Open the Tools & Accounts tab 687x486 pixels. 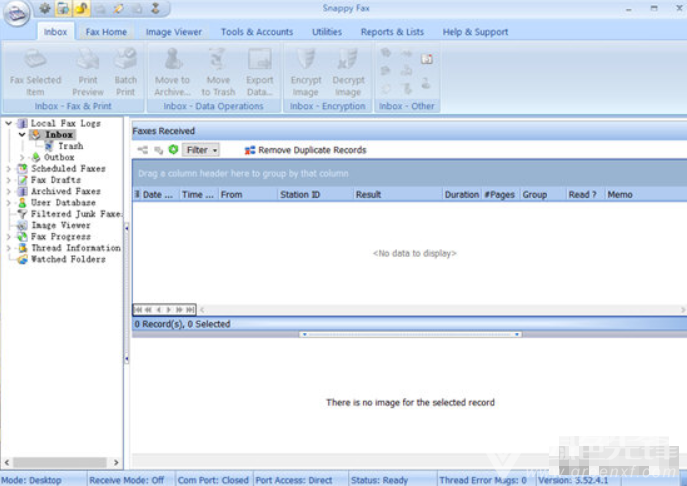coord(257,32)
